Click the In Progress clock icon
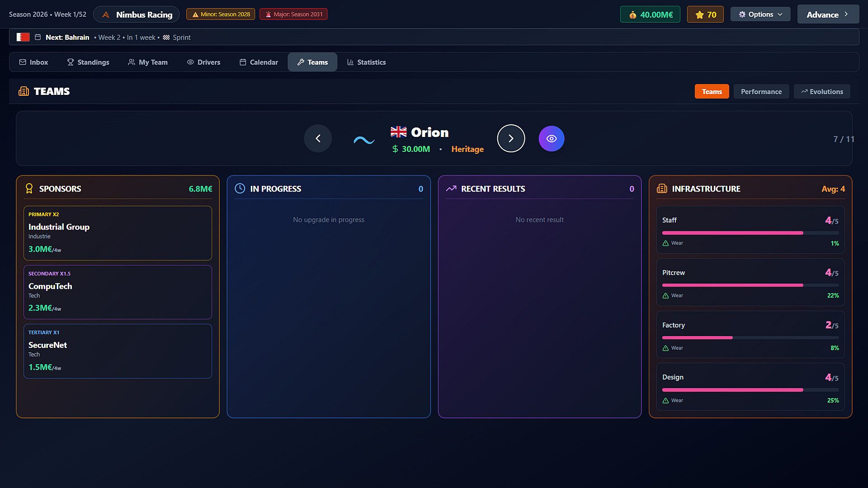The image size is (868, 488). (240, 188)
